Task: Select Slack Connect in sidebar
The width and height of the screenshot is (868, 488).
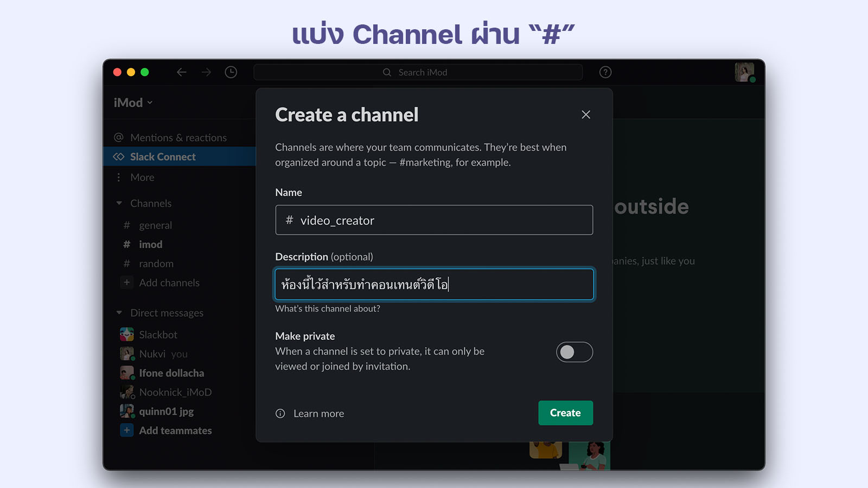Action: tap(163, 157)
